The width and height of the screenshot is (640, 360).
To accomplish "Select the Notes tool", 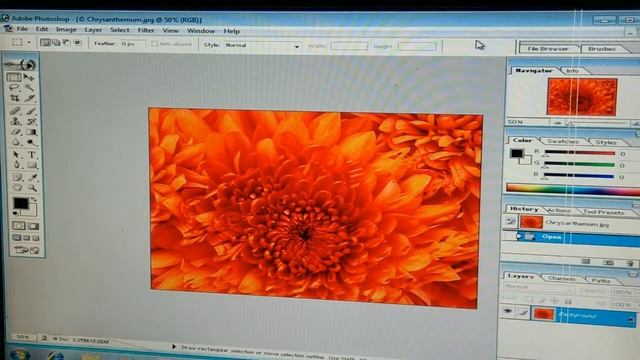I will (17, 177).
